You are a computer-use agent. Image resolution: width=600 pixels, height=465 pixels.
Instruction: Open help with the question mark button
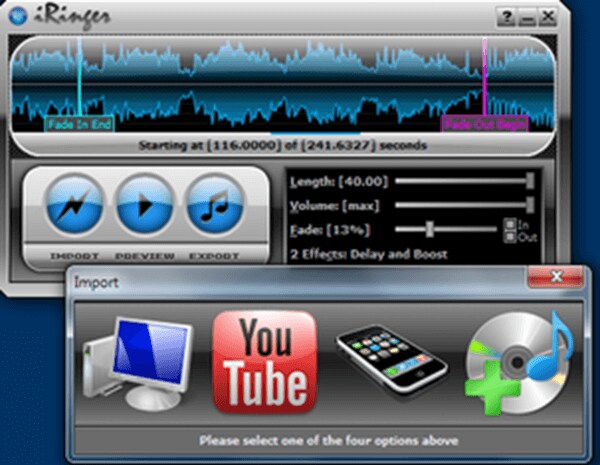[x=506, y=17]
